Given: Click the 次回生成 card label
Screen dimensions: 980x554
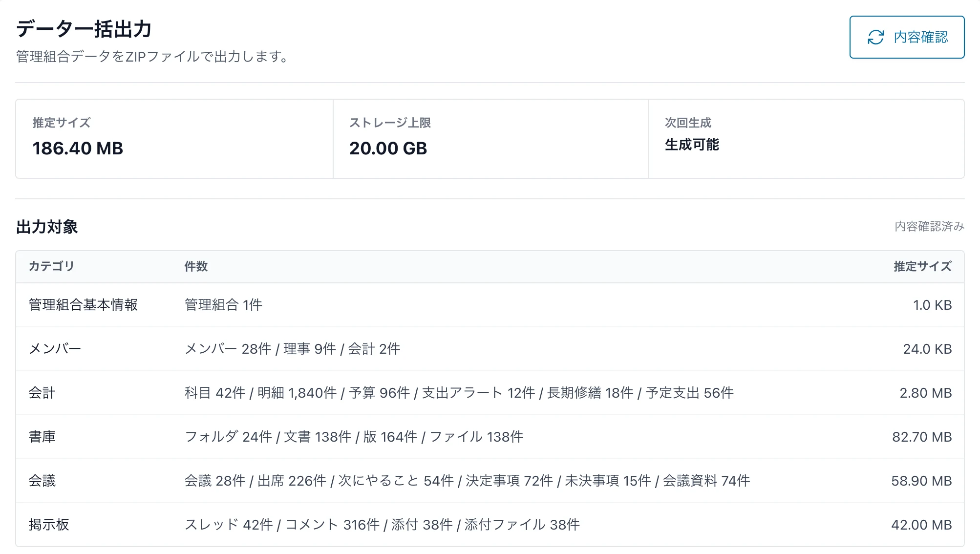Looking at the screenshot, I should [688, 123].
